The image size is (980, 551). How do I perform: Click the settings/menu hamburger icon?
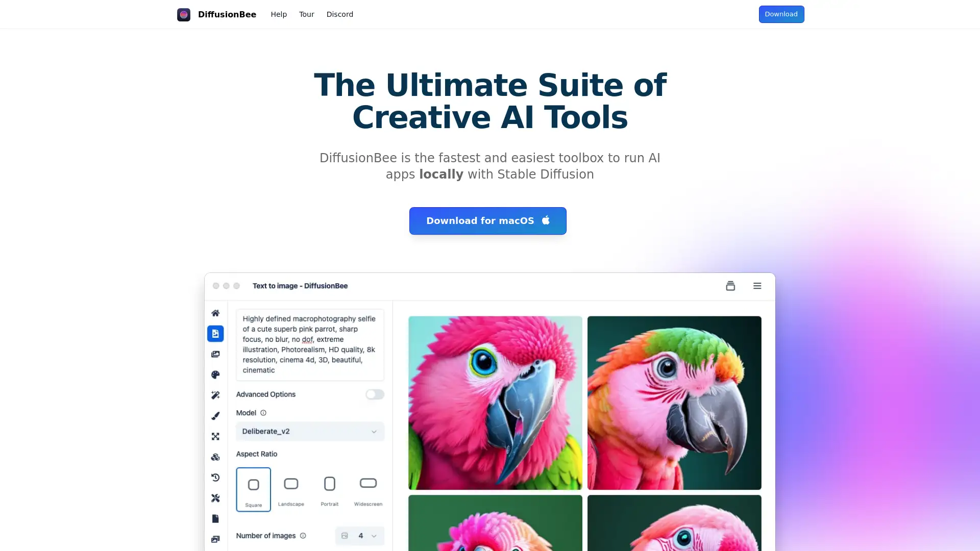coord(757,285)
